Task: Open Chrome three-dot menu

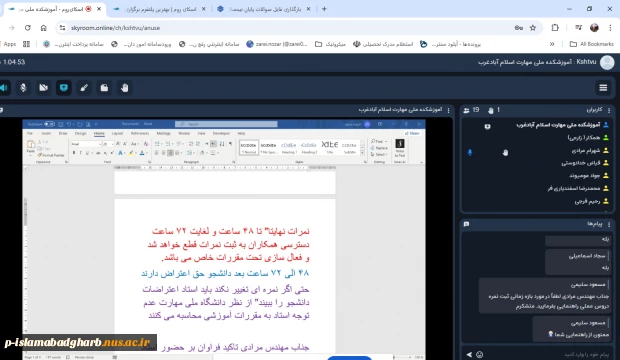Action: pos(610,28)
